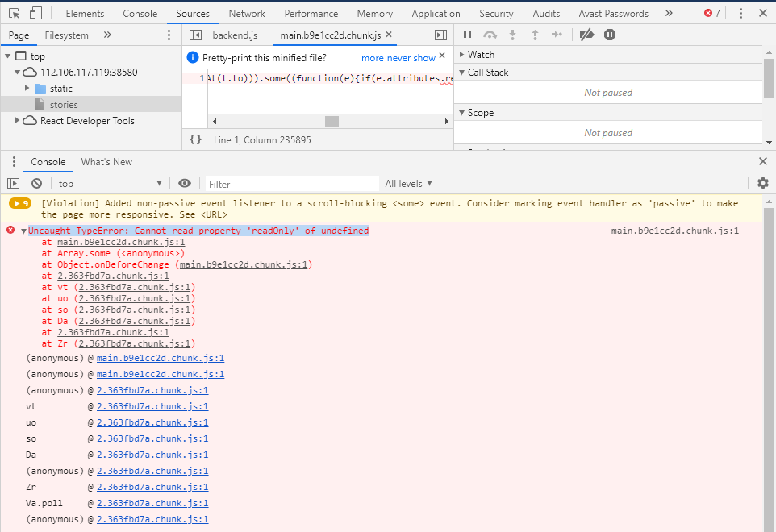The width and height of the screenshot is (776, 532).
Task: Open the Performance tab
Action: click(x=311, y=14)
